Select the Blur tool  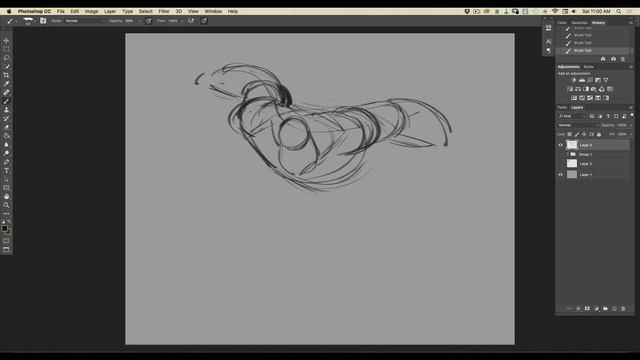pyautogui.click(x=6, y=144)
